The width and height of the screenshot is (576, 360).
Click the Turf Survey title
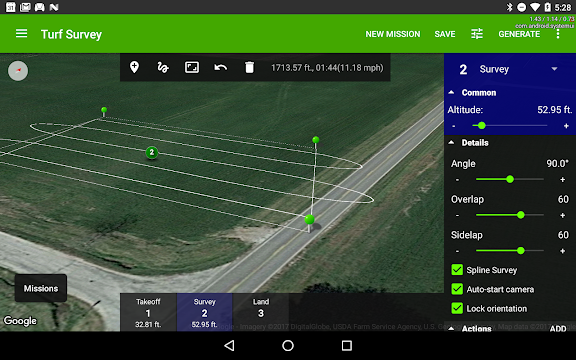coord(71,34)
